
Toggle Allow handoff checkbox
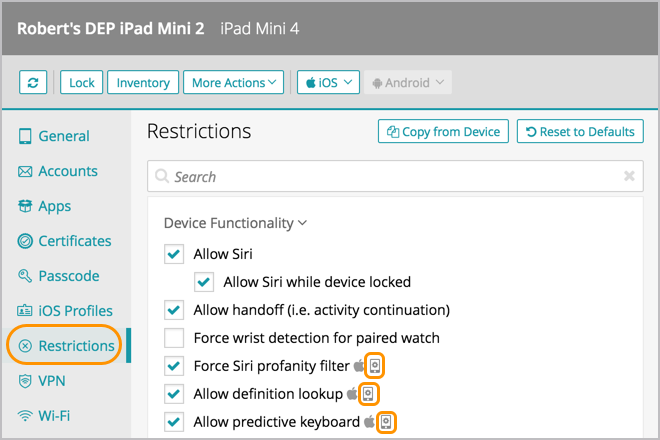point(174,310)
